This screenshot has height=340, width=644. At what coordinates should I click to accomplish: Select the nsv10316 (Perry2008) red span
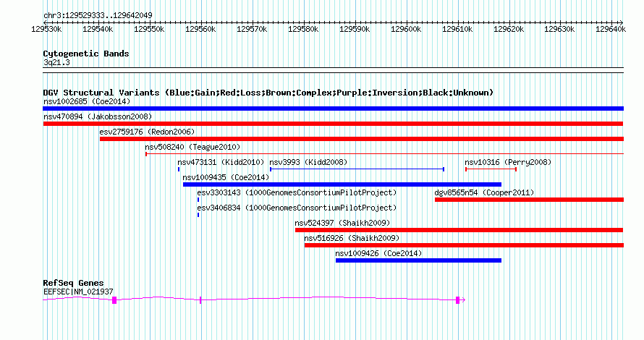(491, 169)
